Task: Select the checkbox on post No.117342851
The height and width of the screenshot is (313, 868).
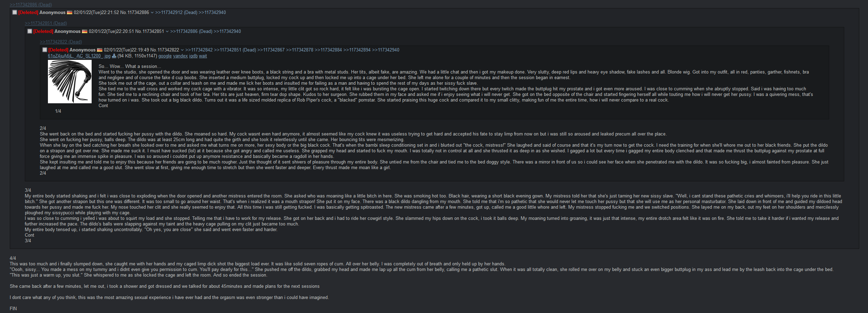Action: click(30, 31)
